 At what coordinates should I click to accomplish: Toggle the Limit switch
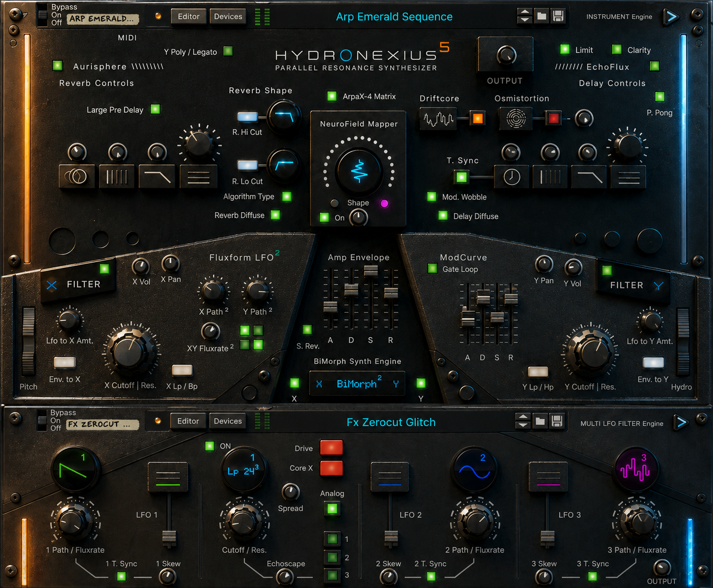pos(565,50)
